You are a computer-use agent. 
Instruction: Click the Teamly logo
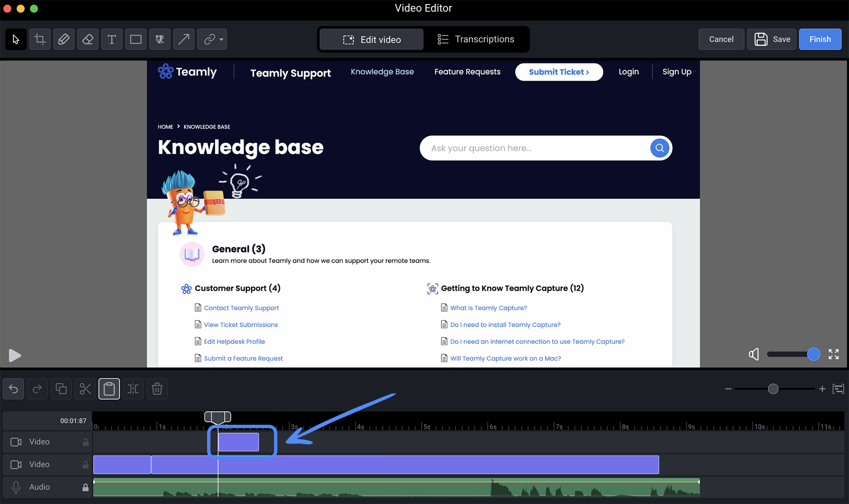187,72
